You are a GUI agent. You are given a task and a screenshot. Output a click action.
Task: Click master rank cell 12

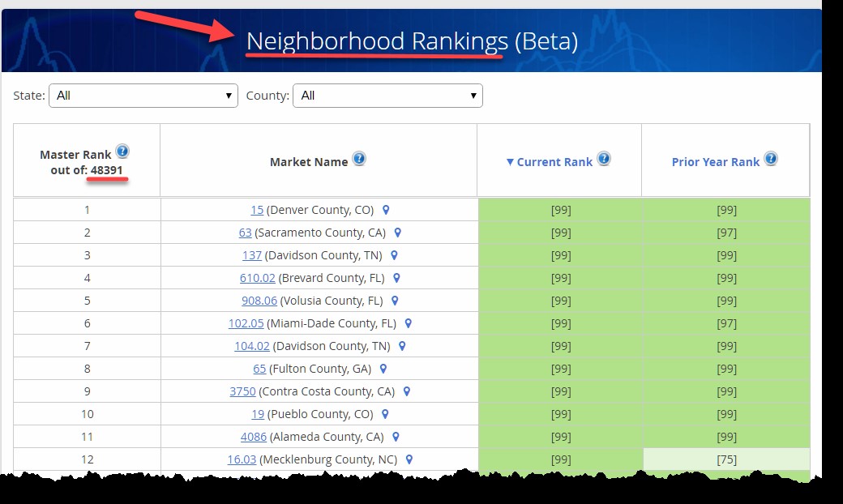point(87,459)
